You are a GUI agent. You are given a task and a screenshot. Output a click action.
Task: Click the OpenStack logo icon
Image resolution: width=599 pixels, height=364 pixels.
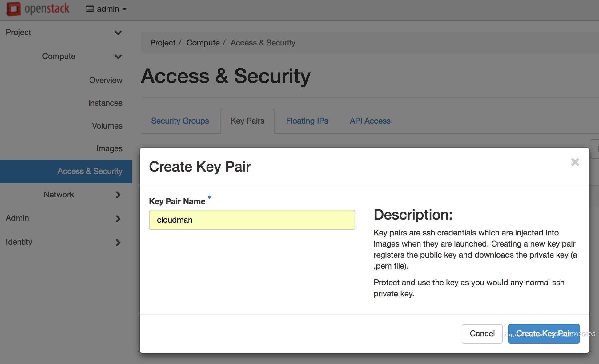14,8
